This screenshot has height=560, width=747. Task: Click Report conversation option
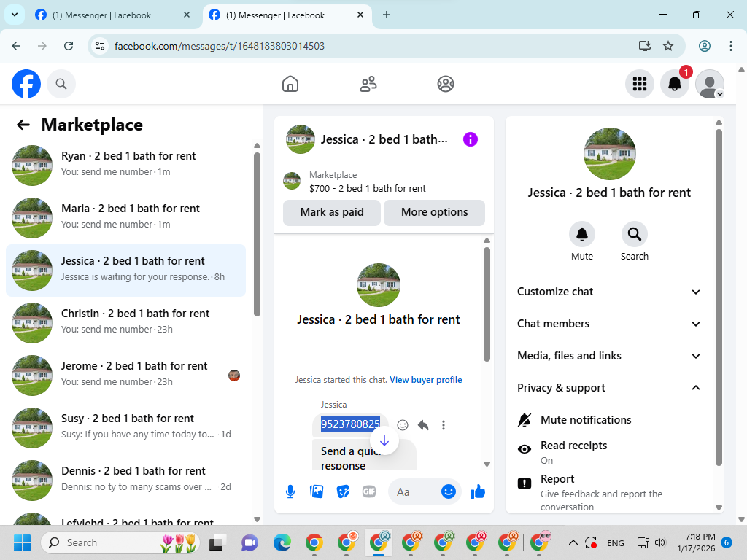click(609, 492)
